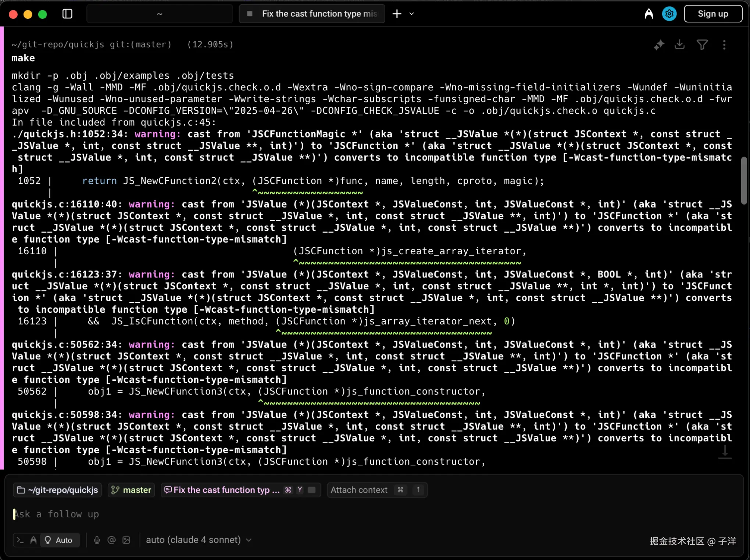The image size is (750, 560).
Task: Click the Sign up button
Action: pyautogui.click(x=712, y=14)
